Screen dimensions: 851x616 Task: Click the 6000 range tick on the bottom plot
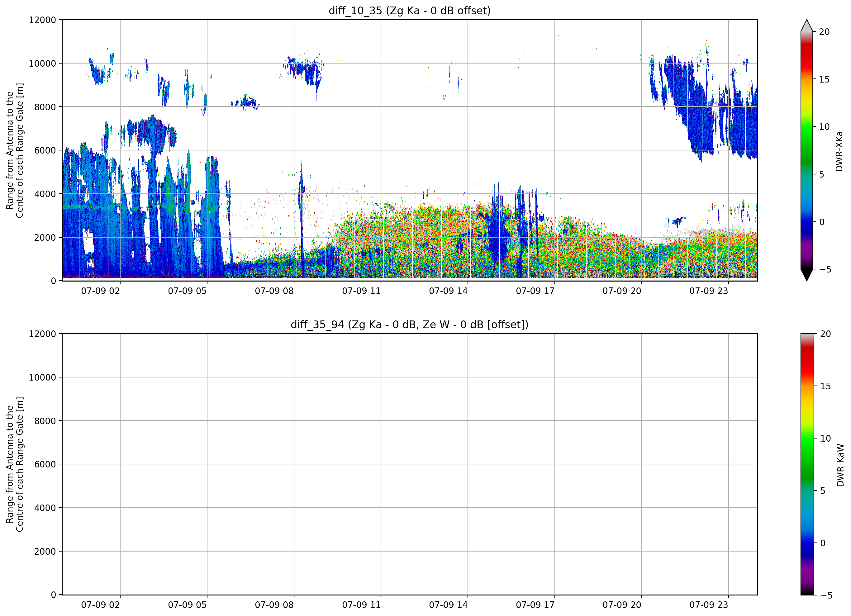(45, 464)
